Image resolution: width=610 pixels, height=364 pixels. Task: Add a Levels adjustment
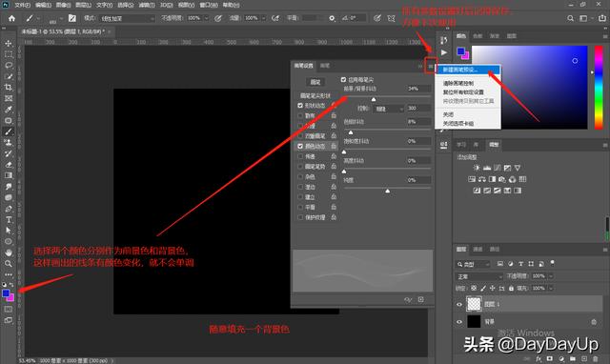click(487, 168)
